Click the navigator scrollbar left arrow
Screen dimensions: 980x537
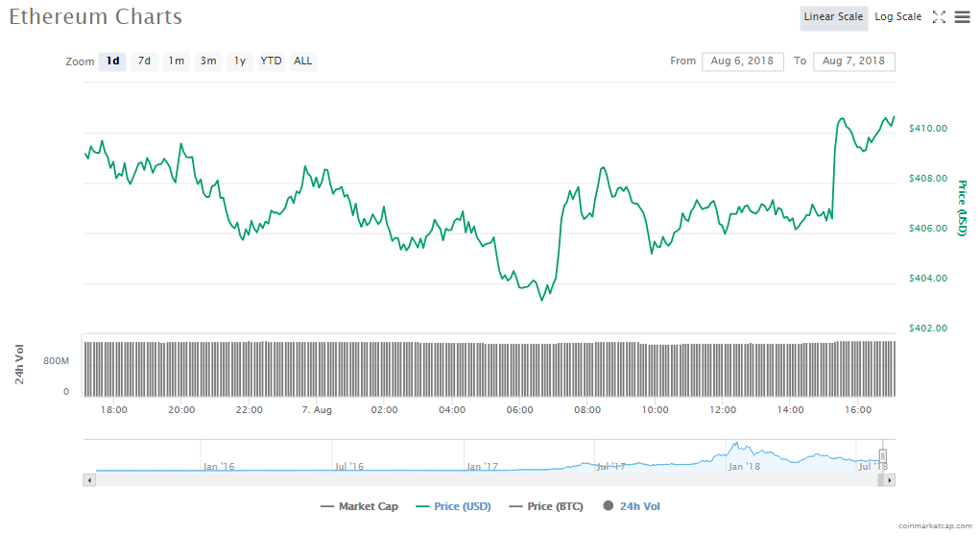[x=90, y=479]
